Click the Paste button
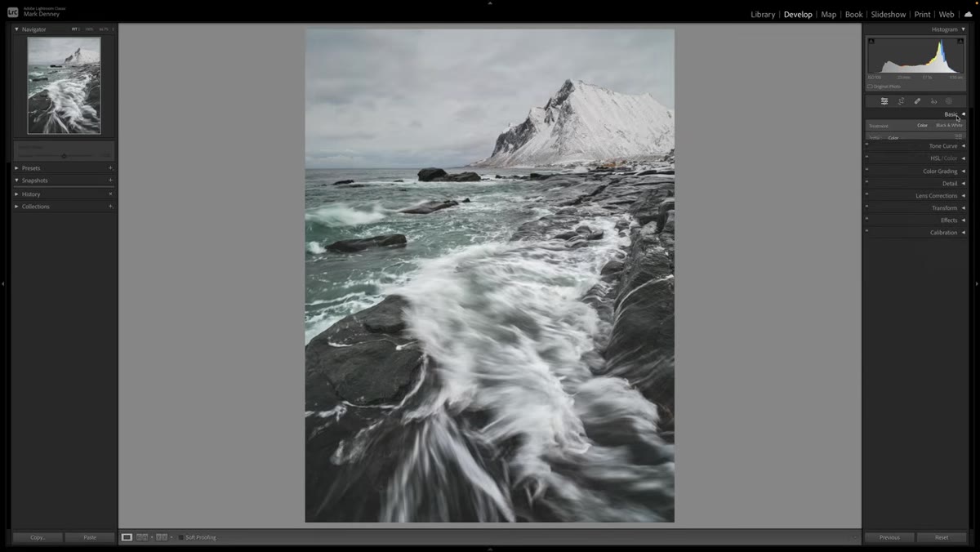 [x=90, y=537]
